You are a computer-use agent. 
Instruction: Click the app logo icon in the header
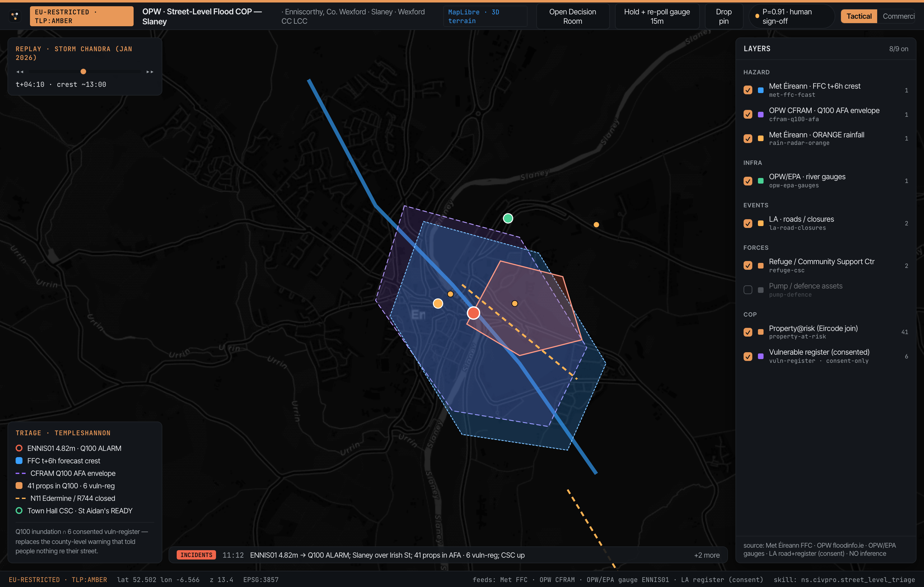(15, 16)
